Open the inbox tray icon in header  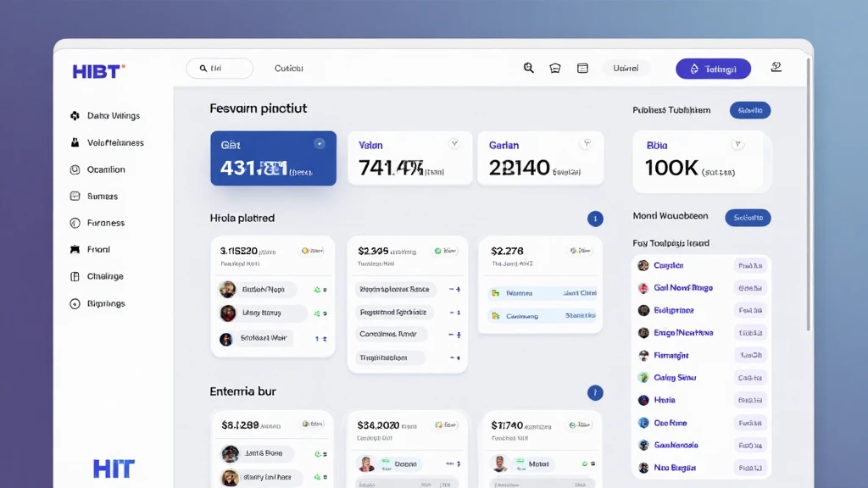pos(555,69)
